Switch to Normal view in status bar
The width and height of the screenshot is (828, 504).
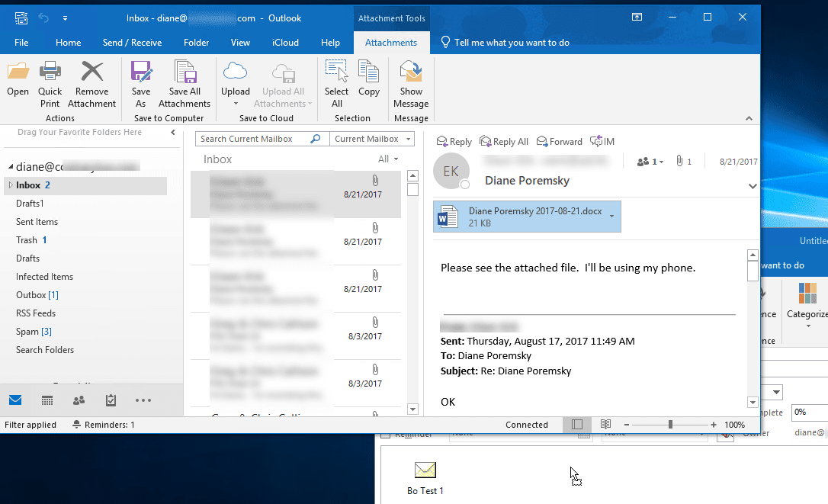pyautogui.click(x=577, y=425)
